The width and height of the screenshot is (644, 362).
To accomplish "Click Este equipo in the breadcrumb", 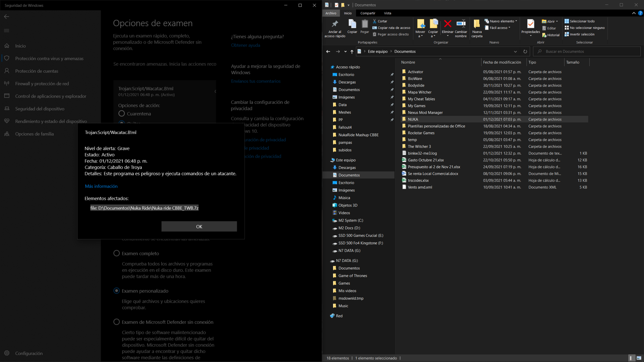I will coord(377,51).
